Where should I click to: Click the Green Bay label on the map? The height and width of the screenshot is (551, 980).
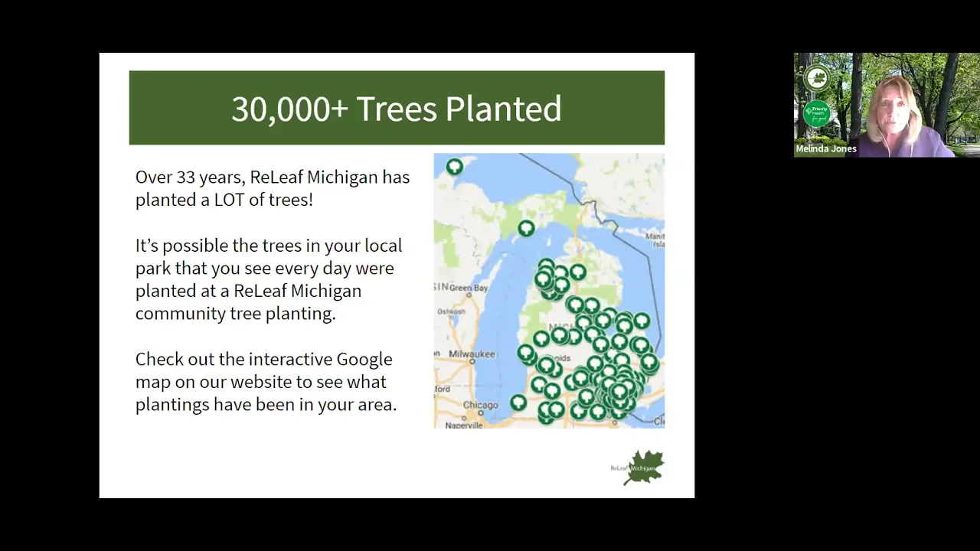tap(467, 288)
